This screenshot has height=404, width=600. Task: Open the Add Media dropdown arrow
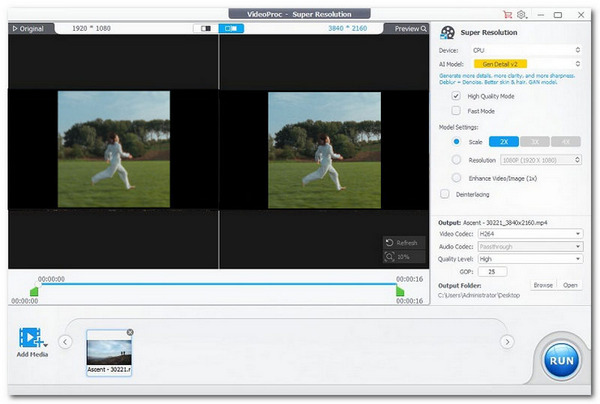(x=46, y=345)
